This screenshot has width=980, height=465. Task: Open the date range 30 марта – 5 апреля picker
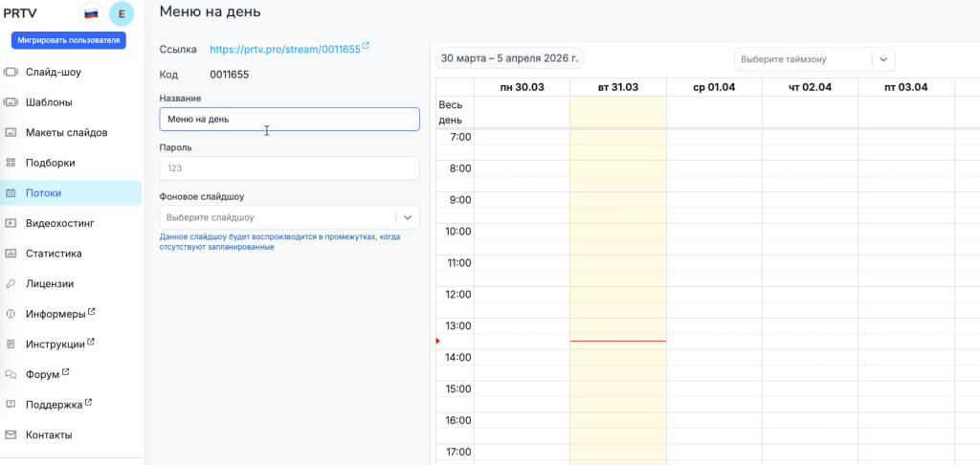click(x=509, y=58)
